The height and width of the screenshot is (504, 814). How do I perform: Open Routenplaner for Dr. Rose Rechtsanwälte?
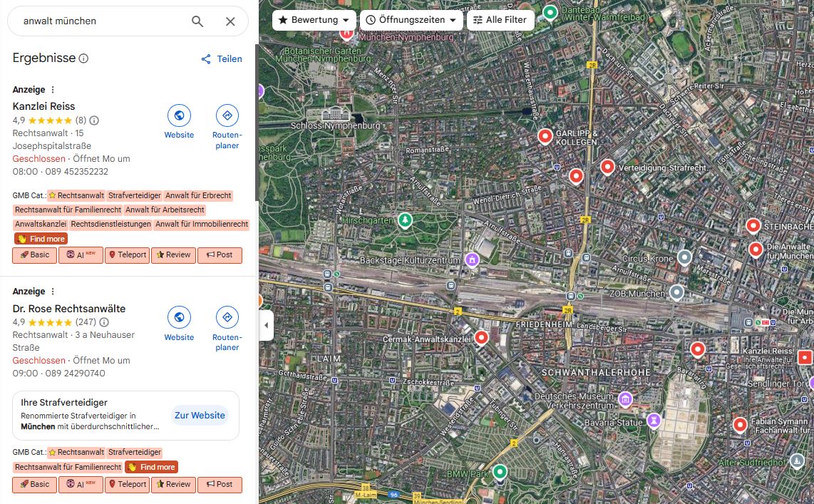click(227, 317)
